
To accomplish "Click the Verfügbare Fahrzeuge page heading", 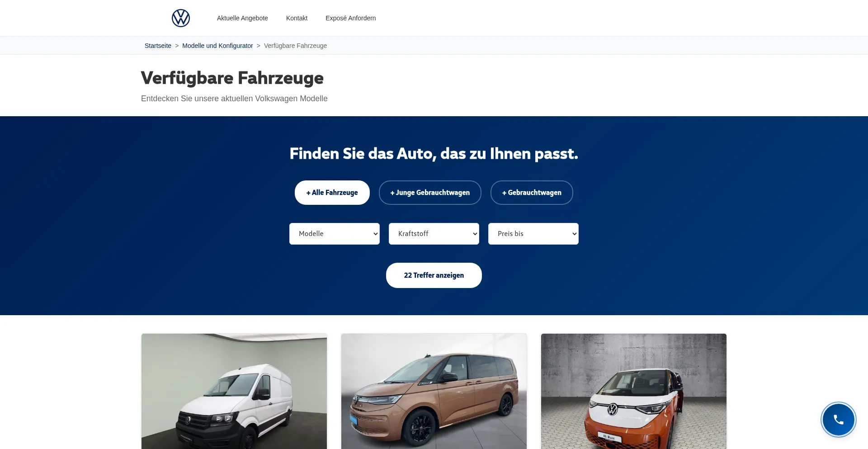I will tap(232, 78).
